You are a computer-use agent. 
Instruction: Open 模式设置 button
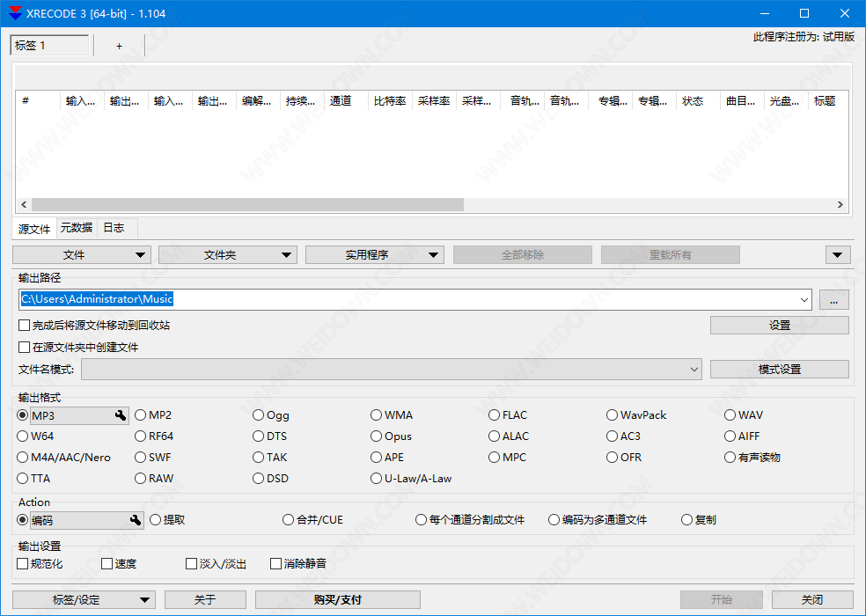pos(779,369)
